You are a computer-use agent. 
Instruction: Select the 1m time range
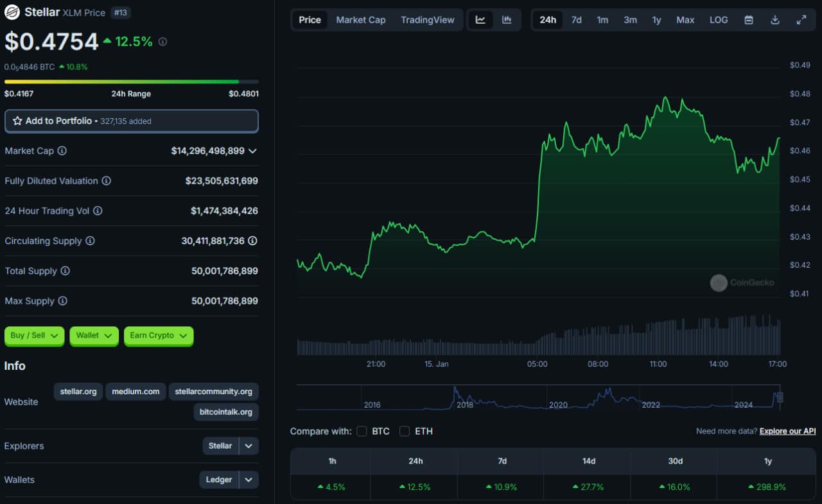point(602,20)
